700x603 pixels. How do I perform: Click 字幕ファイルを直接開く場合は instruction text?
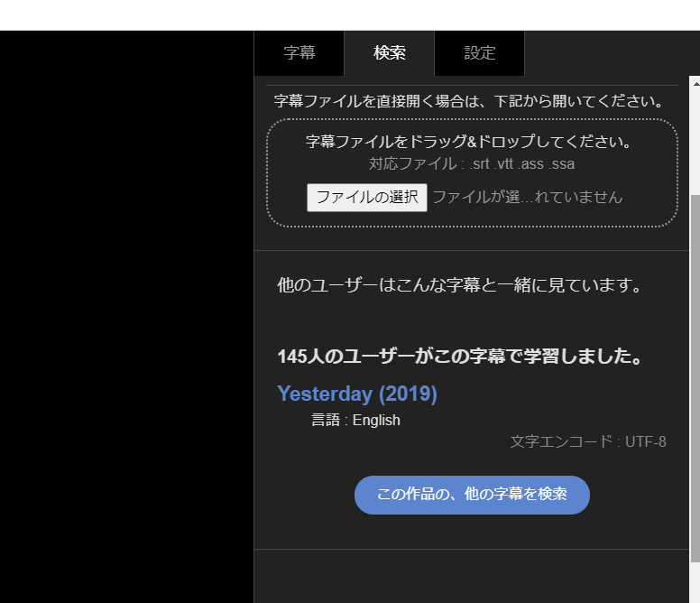pyautogui.click(x=469, y=101)
